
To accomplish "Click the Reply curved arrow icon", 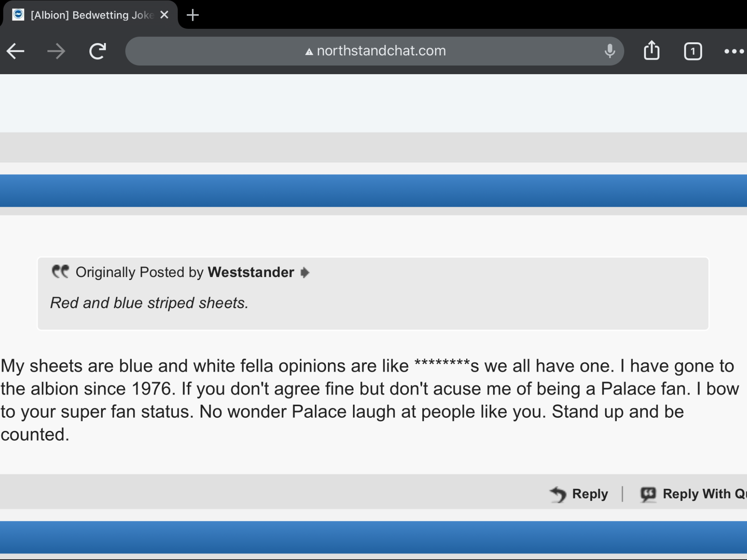I will click(x=558, y=494).
